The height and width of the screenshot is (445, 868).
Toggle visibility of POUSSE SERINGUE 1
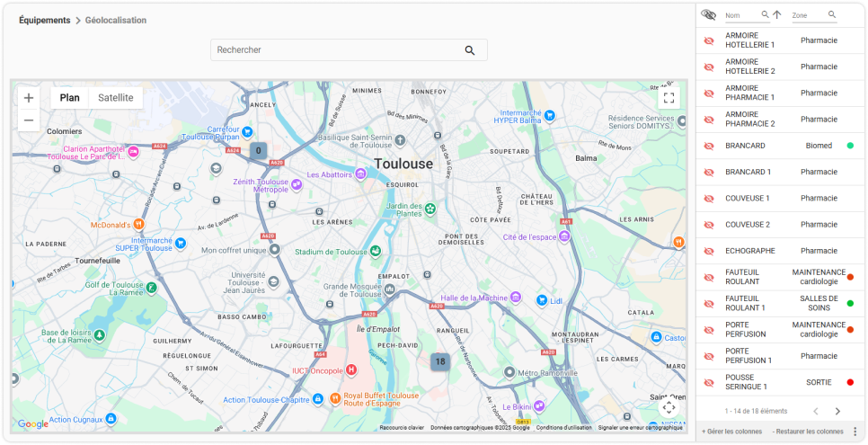709,382
